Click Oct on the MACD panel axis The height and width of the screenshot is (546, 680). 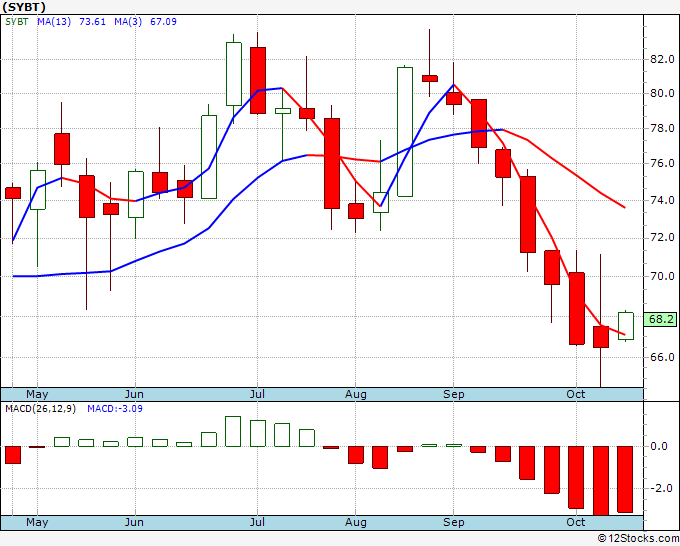[575, 522]
